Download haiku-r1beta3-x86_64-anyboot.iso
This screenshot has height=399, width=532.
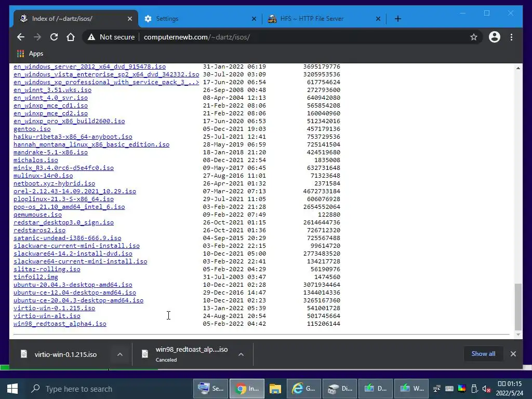[73, 137]
